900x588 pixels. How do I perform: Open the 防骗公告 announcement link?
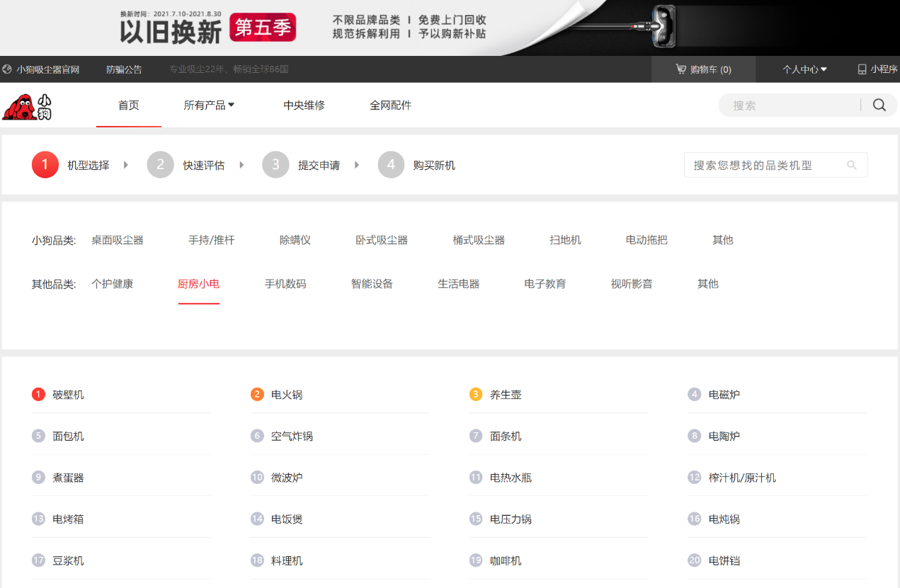[125, 69]
